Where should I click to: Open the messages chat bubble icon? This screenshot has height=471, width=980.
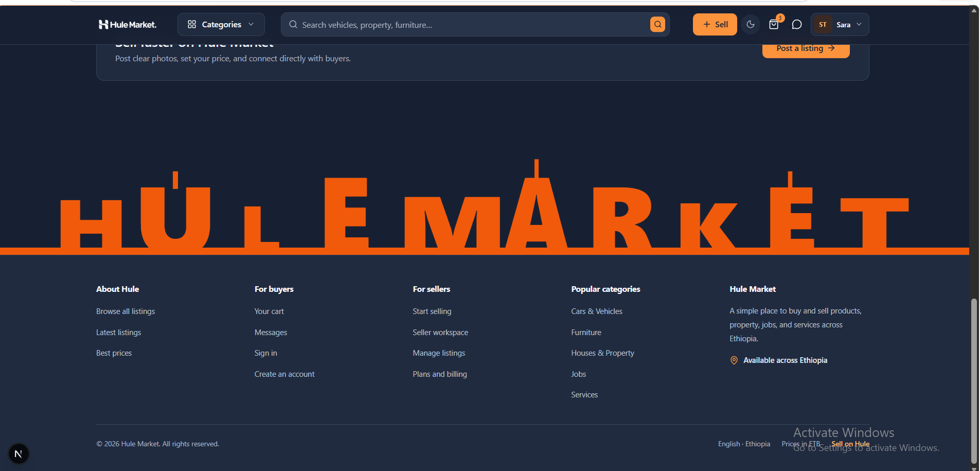coord(797,24)
